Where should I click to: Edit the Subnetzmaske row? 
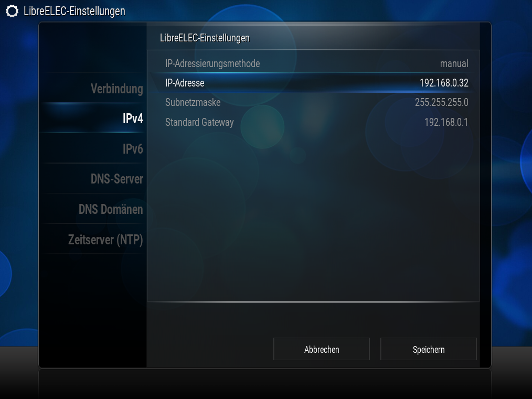(x=313, y=102)
